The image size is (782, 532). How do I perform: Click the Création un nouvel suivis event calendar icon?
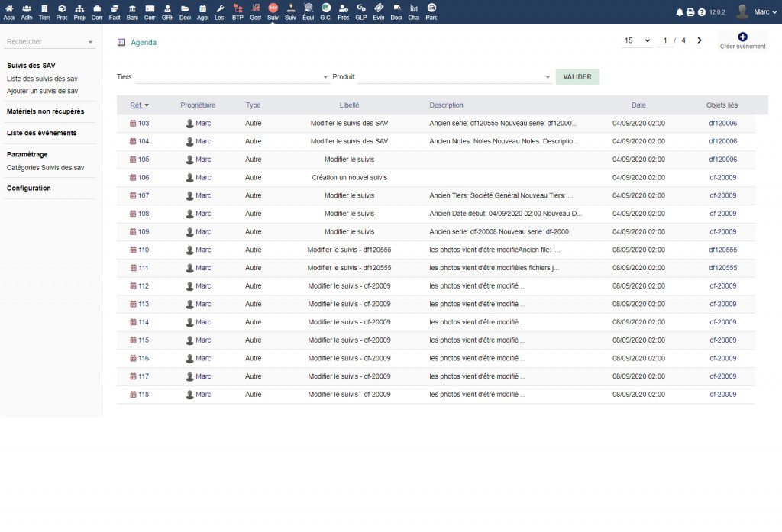(133, 177)
